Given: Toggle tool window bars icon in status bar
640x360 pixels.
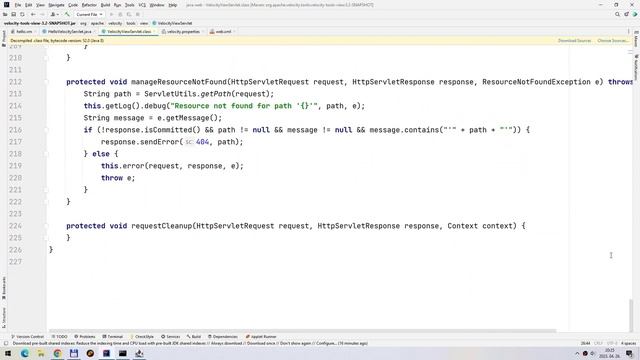Looking at the screenshot, I should 6,344.
